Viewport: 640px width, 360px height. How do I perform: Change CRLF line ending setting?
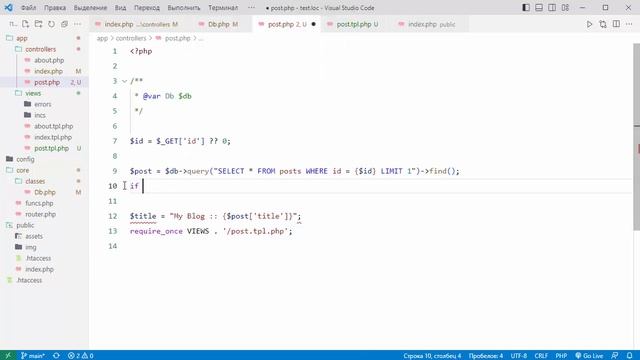pyautogui.click(x=541, y=356)
